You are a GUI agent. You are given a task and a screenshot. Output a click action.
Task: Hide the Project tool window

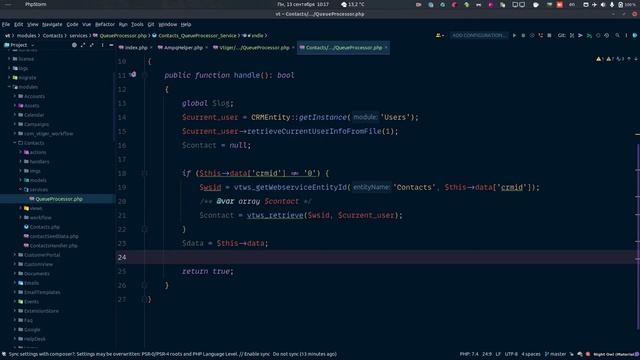111,45
